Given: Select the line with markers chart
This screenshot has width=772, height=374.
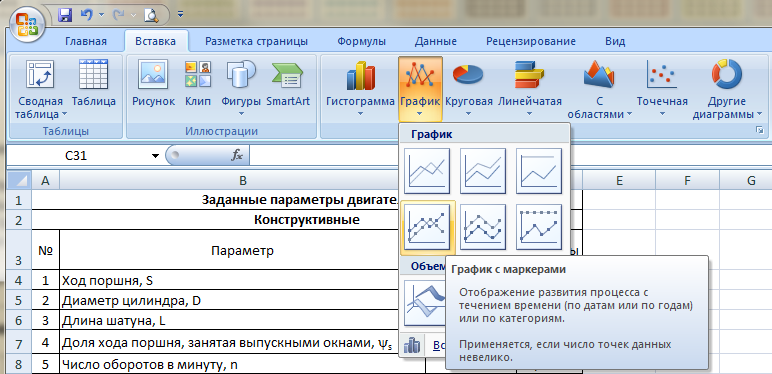Looking at the screenshot, I should [427, 227].
